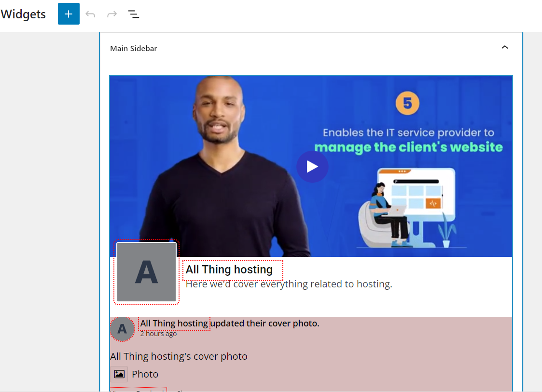This screenshot has width=542, height=392.
Task: Click the Widgets page title
Action: point(23,14)
